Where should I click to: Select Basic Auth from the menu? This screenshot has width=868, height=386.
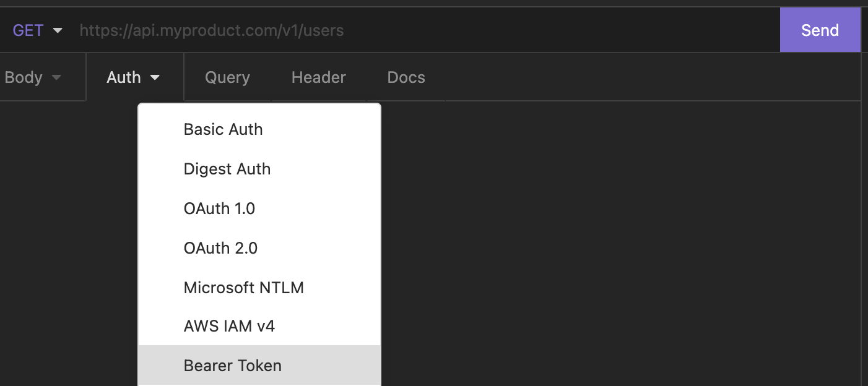tap(223, 129)
